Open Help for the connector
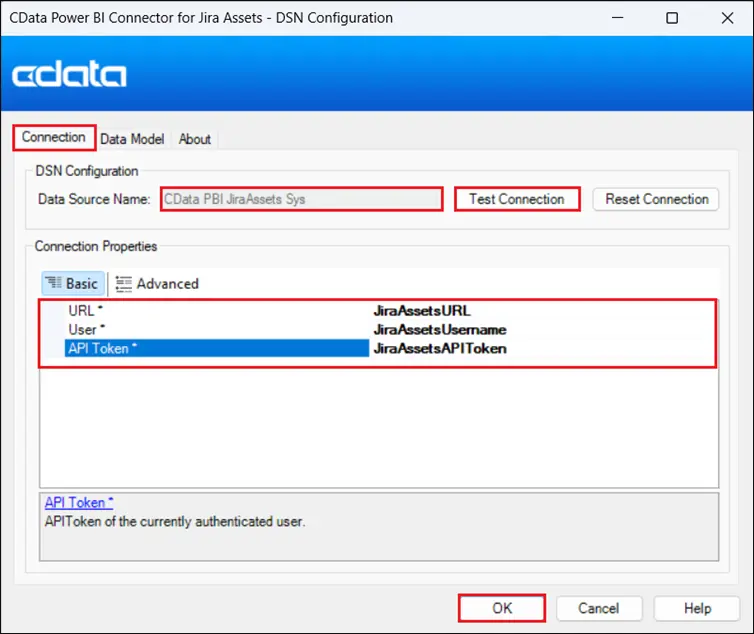This screenshot has width=754, height=634. point(697,608)
